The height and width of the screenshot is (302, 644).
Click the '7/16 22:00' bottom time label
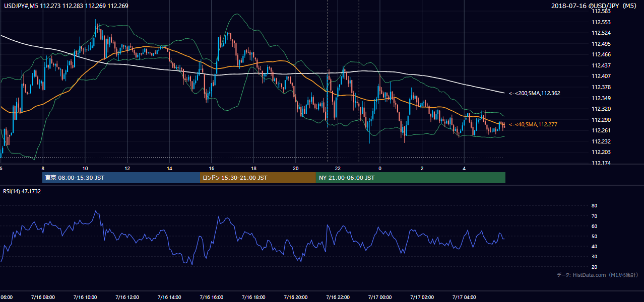click(x=338, y=297)
